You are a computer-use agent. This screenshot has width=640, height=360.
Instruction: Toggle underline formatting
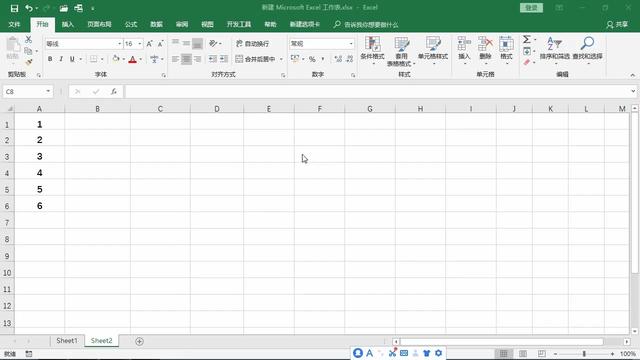click(x=72, y=59)
